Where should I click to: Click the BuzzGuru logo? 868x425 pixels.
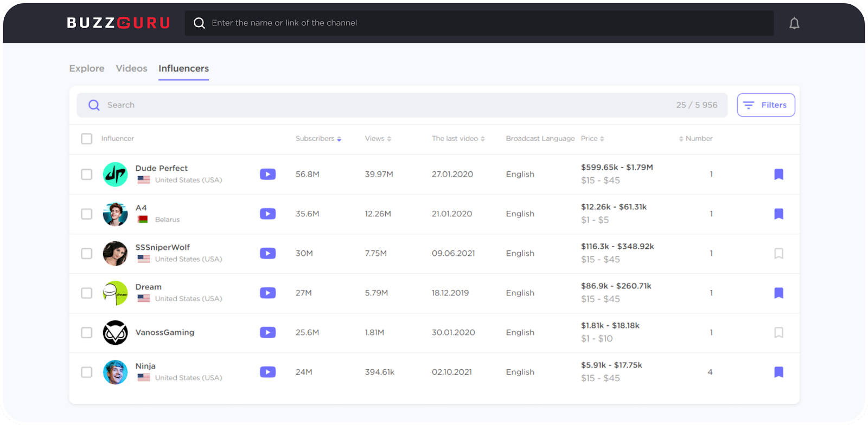click(118, 23)
